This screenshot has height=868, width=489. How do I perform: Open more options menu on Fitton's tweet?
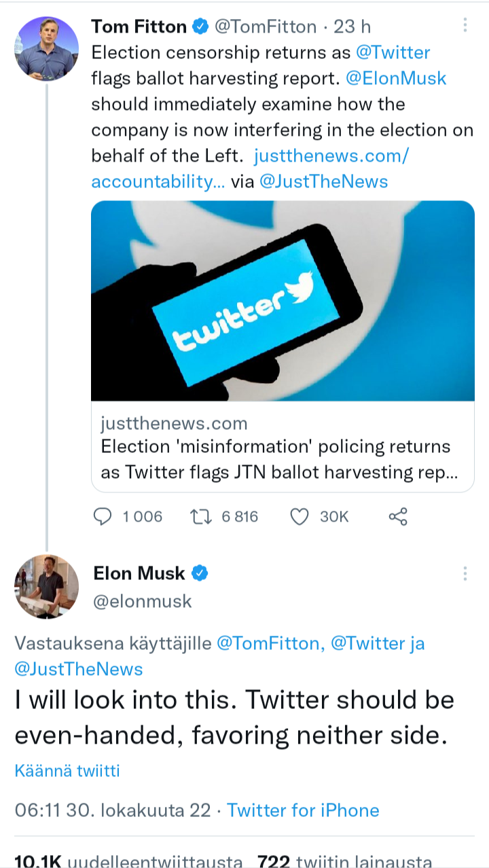pos(465,26)
